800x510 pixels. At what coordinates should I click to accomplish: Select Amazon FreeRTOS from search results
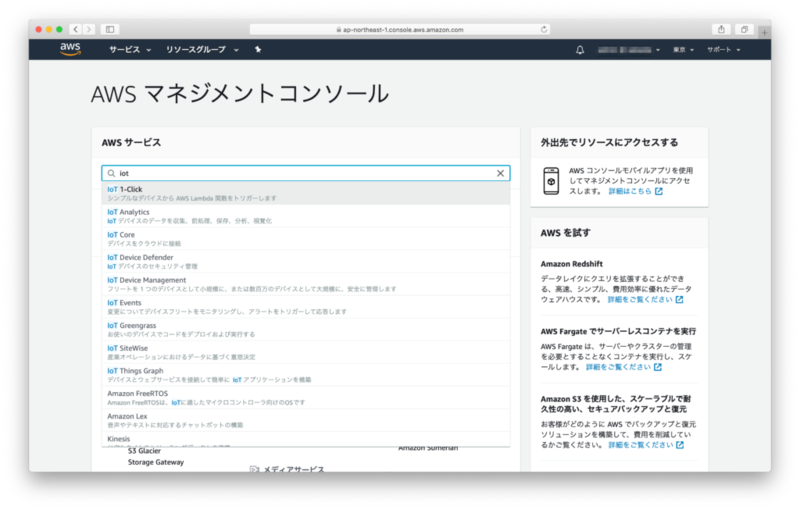(306, 398)
